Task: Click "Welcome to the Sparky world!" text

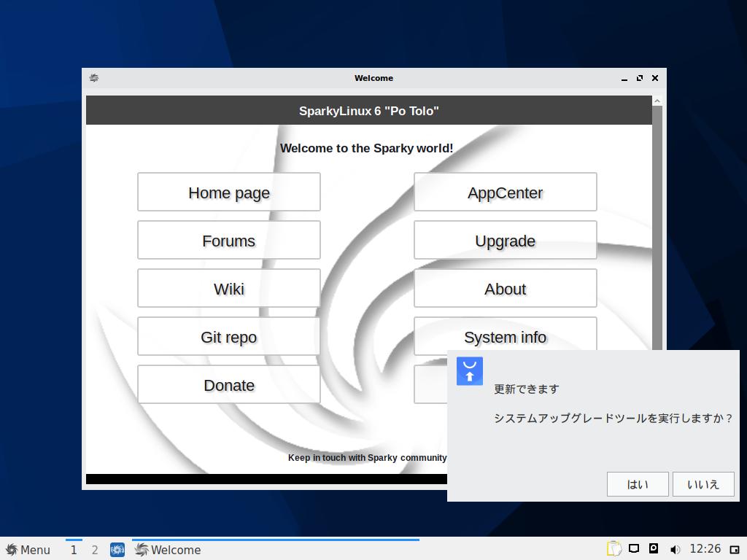Action: 366,148
